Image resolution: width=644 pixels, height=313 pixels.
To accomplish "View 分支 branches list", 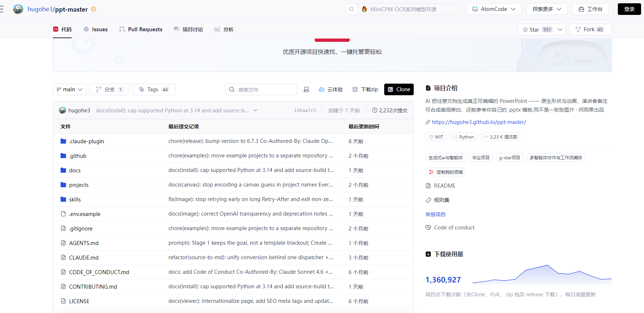I will pos(110,89).
